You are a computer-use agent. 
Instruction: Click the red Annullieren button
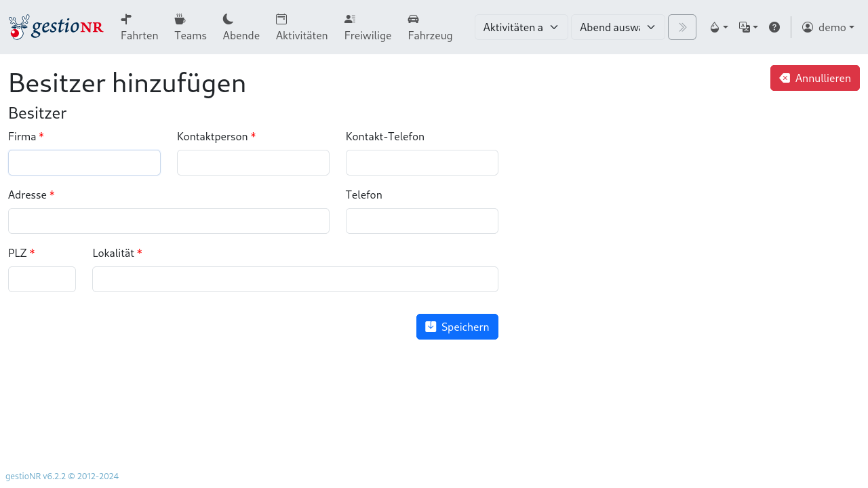pyautogui.click(x=814, y=78)
